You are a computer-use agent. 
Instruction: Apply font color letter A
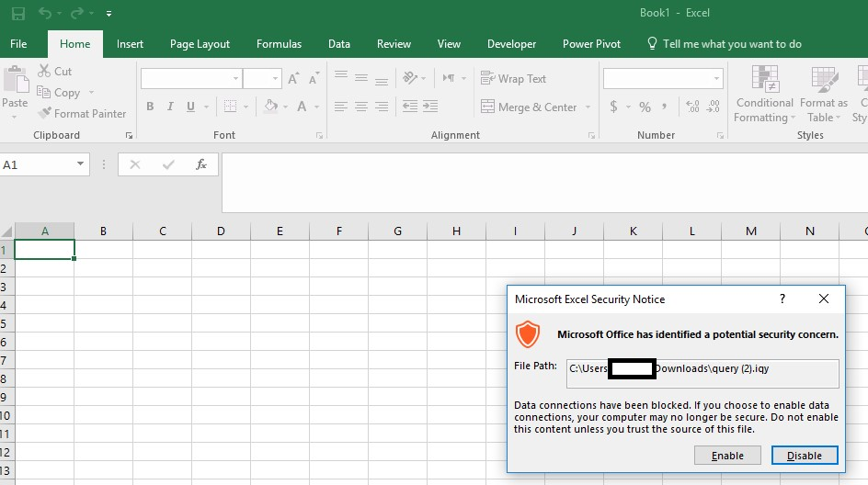pyautogui.click(x=302, y=107)
